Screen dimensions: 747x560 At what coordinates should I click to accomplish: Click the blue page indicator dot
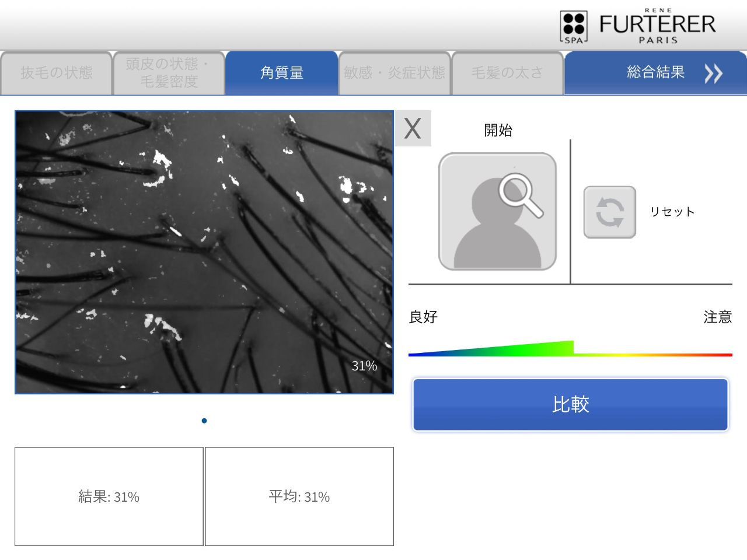pos(204,421)
